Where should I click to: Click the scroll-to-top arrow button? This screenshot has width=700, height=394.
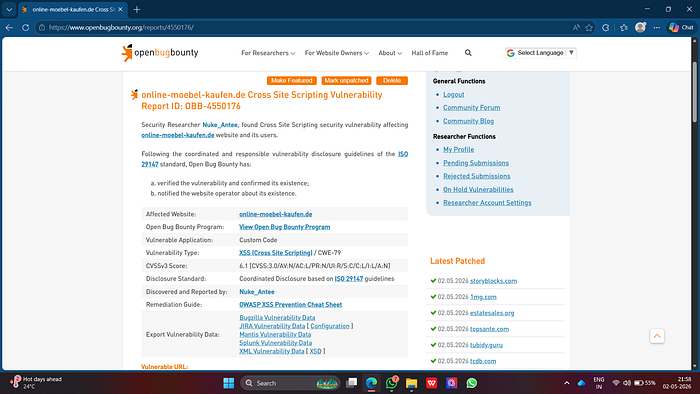657,336
